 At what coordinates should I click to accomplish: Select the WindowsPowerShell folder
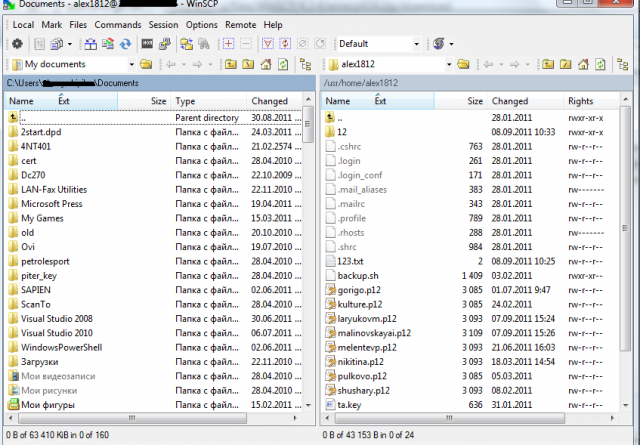61,347
